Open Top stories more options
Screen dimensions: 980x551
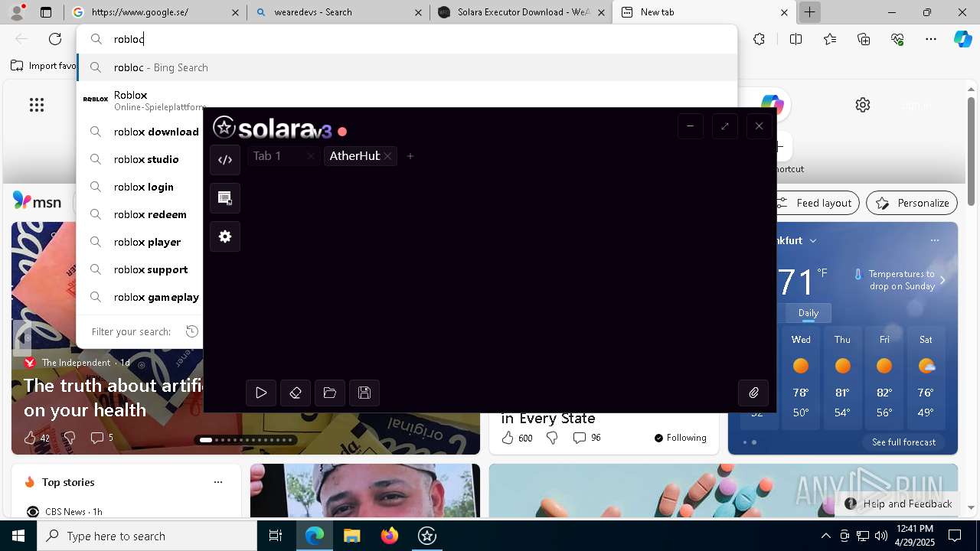(x=218, y=482)
